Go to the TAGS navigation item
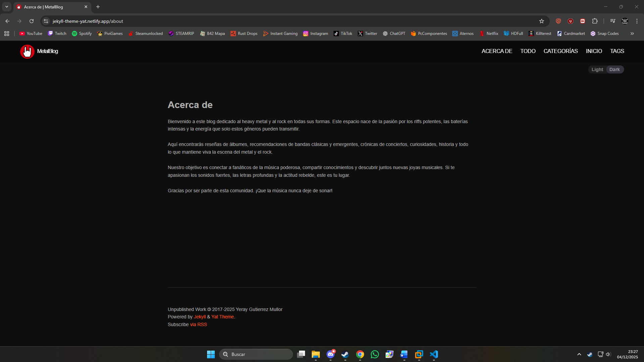644x362 pixels. [x=617, y=51]
